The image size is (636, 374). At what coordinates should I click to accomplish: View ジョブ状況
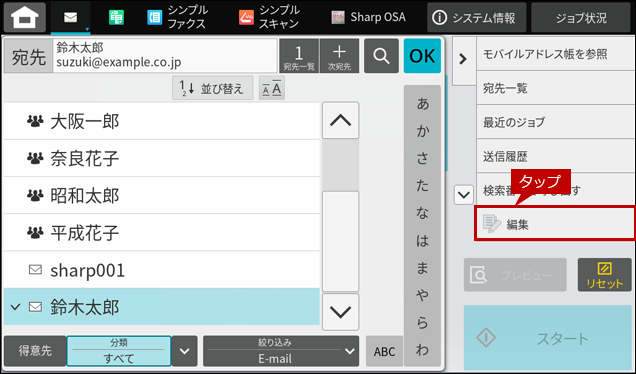click(x=581, y=17)
